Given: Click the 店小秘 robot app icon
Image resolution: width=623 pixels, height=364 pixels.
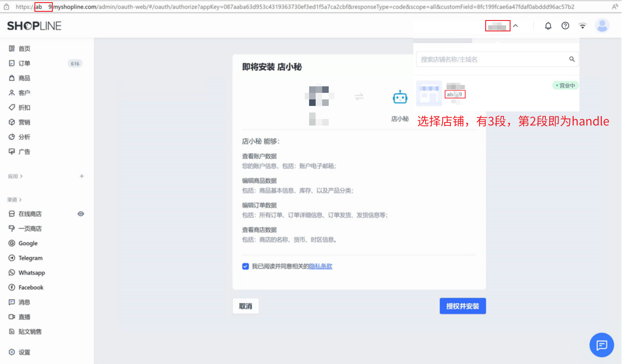Looking at the screenshot, I should coord(400,97).
